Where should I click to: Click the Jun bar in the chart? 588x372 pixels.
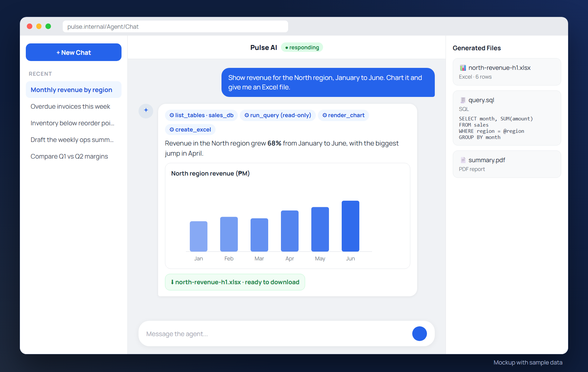click(351, 226)
